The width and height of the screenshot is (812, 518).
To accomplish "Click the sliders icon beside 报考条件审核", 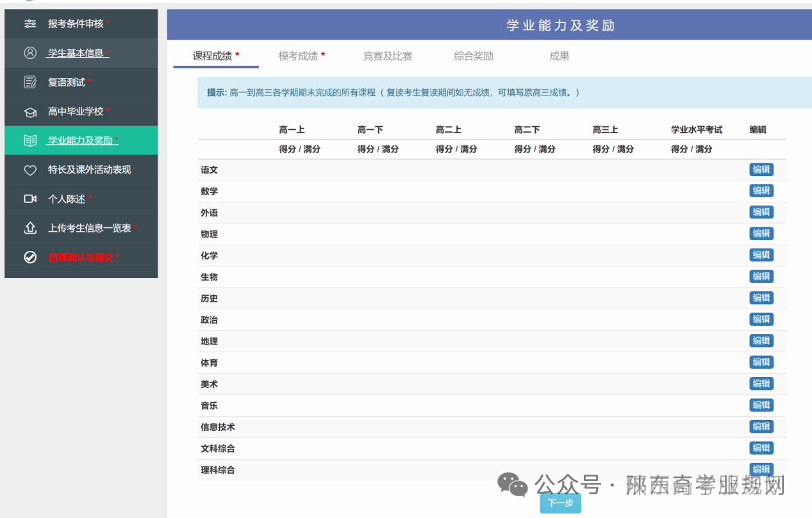I will (x=30, y=24).
